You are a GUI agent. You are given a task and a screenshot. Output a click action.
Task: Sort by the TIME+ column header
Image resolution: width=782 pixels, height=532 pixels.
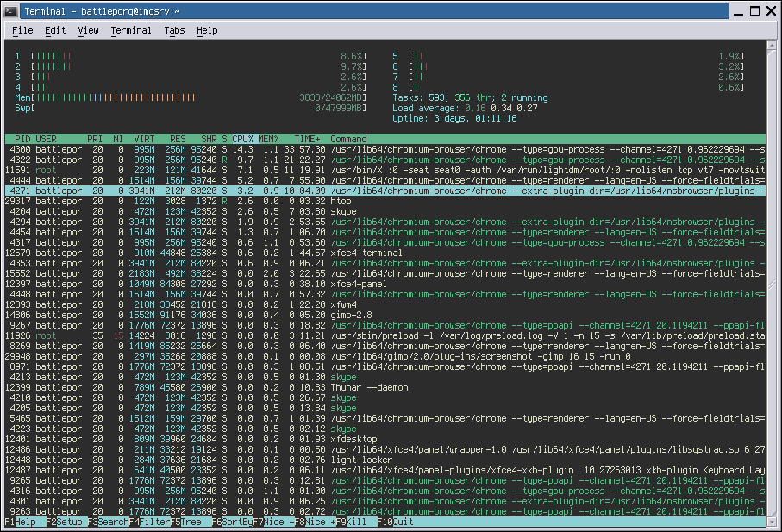(307, 139)
